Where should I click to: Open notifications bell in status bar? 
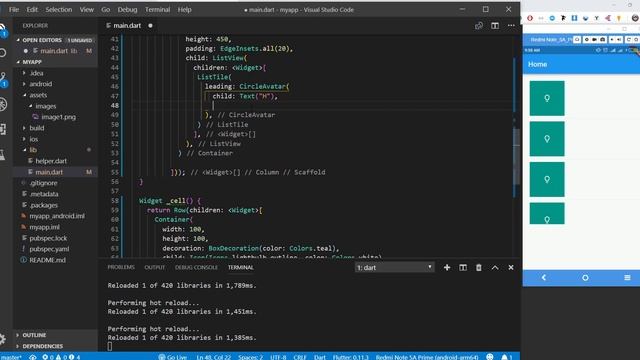point(506,357)
